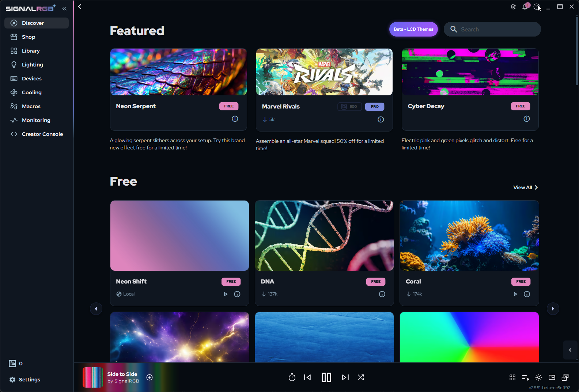The height and width of the screenshot is (392, 579).
Task: Open the Marvel Rivals featured thumbnail
Action: point(324,72)
